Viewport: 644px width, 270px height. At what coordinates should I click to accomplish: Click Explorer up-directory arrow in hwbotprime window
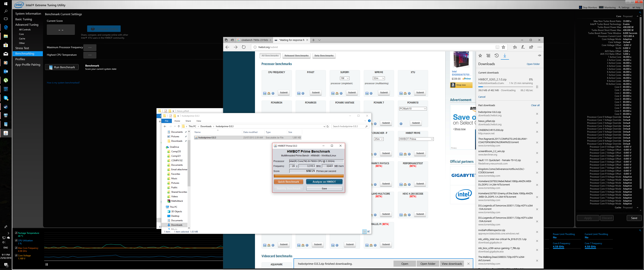click(178, 127)
